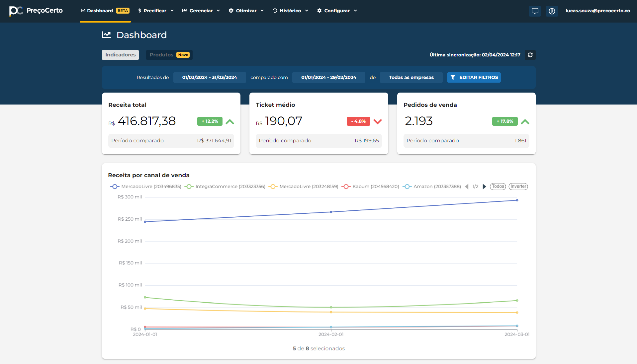Open the comparison period 01/01/2024 - 29/02/2024 picker
The height and width of the screenshot is (364, 637).
click(329, 77)
